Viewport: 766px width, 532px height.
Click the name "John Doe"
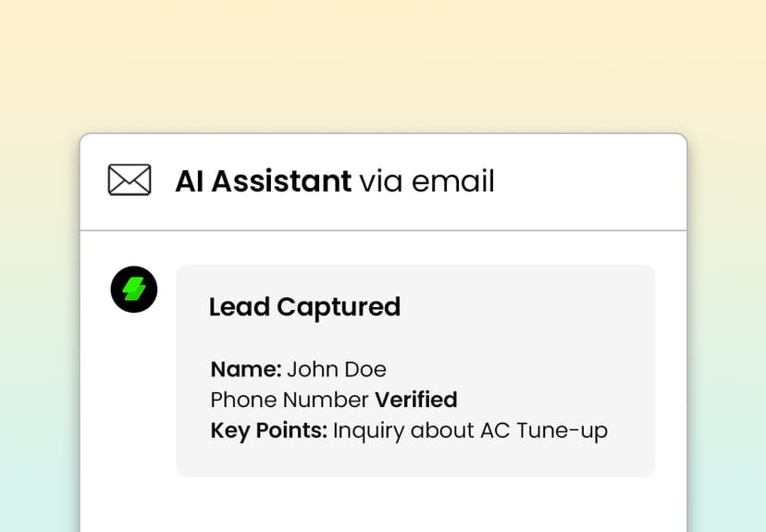(337, 369)
